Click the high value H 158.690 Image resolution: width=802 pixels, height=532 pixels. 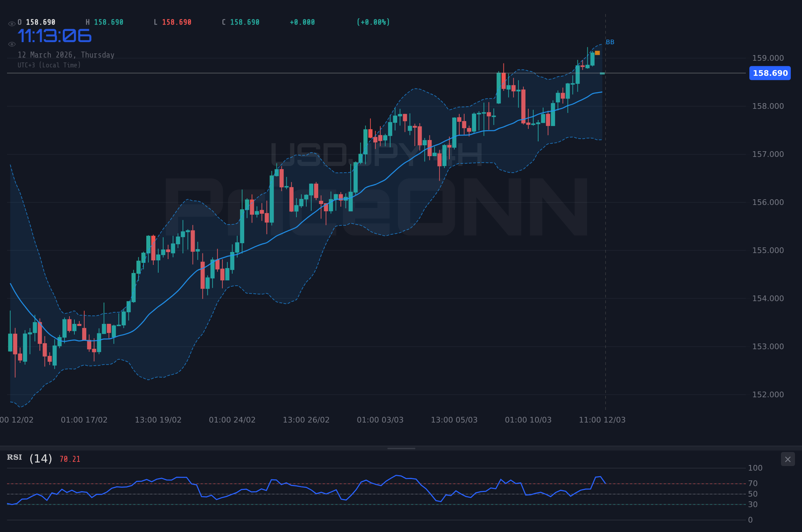pyautogui.click(x=105, y=22)
